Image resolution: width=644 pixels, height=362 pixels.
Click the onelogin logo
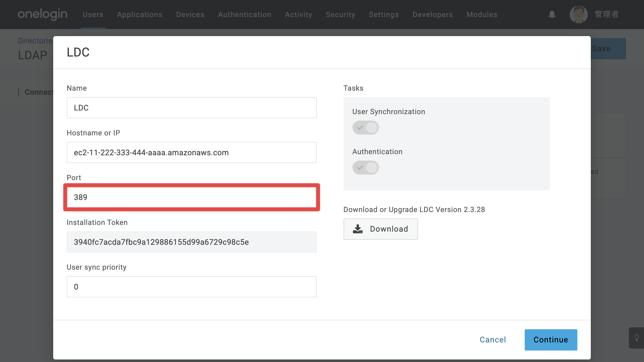[x=43, y=14]
